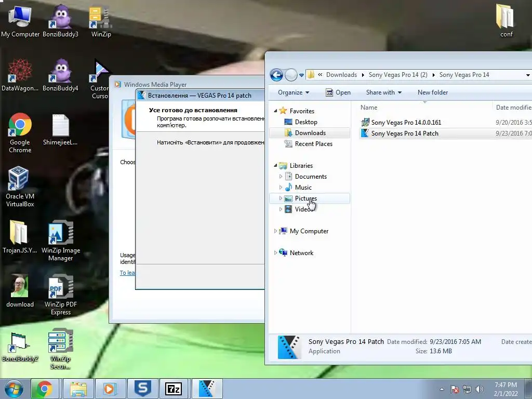
Task: Open the Organize menu
Action: click(294, 92)
